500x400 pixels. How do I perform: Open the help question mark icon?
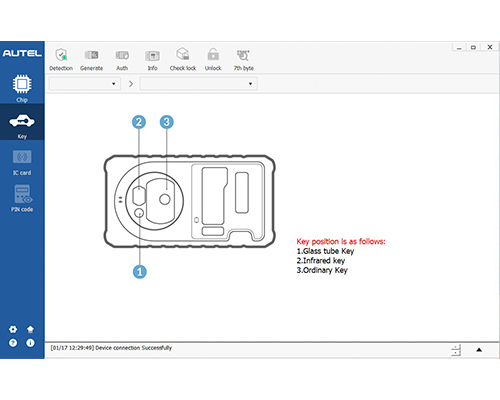point(13,343)
